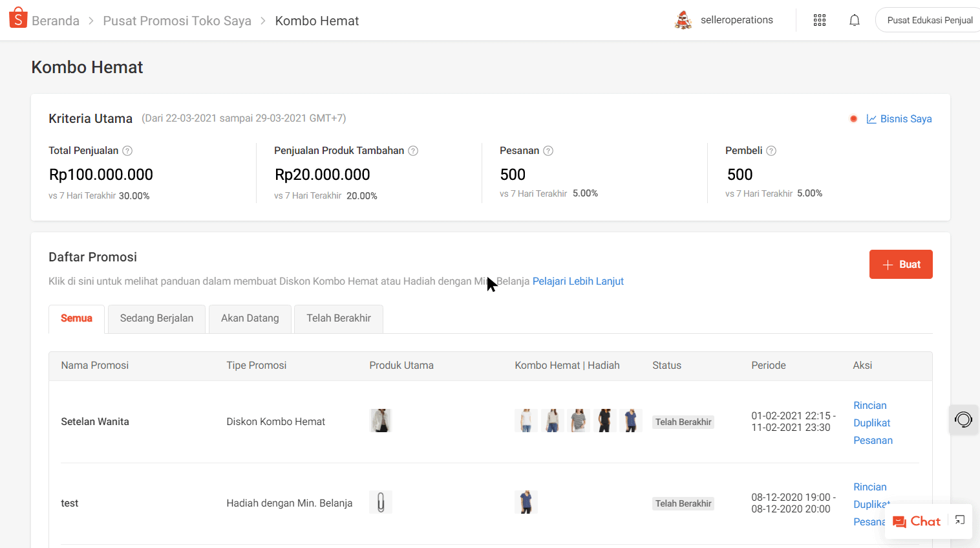Click the Shopee logo icon
The height and width of the screenshot is (548, 980).
18,18
